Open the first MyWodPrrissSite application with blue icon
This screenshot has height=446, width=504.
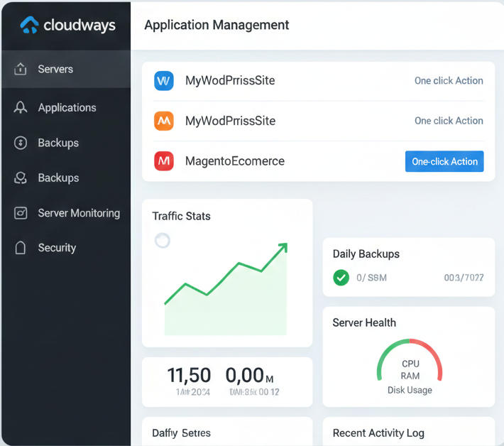[x=230, y=80]
